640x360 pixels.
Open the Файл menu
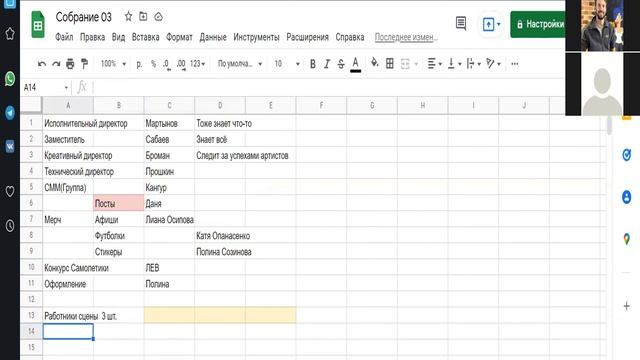click(64, 37)
